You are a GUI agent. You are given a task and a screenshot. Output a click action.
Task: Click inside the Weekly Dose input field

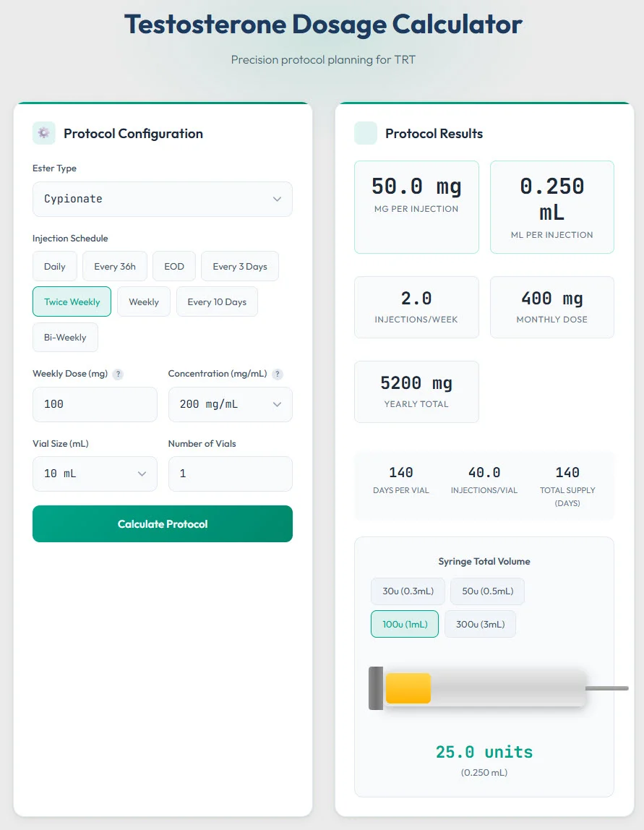(95, 404)
